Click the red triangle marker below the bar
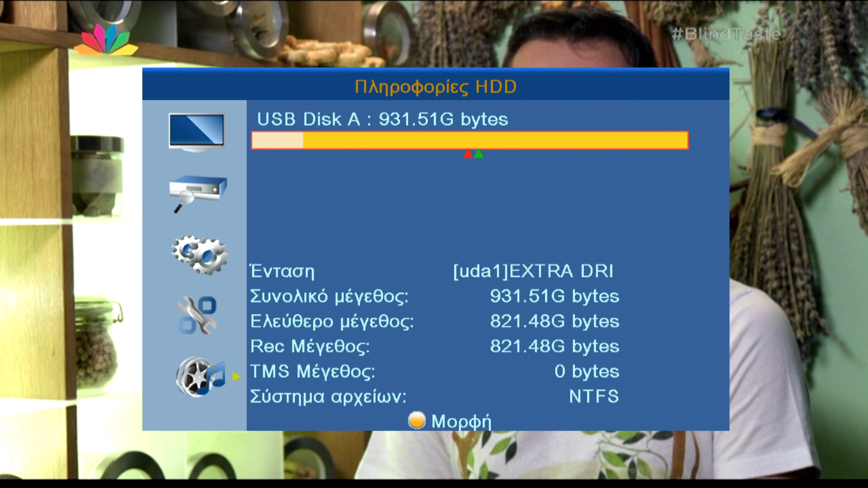This screenshot has height=488, width=868. (468, 154)
